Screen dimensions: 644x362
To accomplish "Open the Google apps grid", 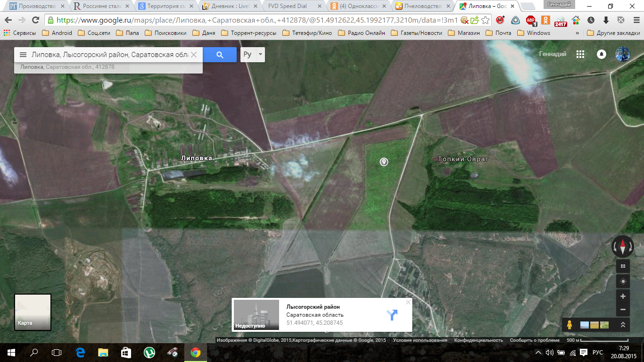I will tap(580, 54).
